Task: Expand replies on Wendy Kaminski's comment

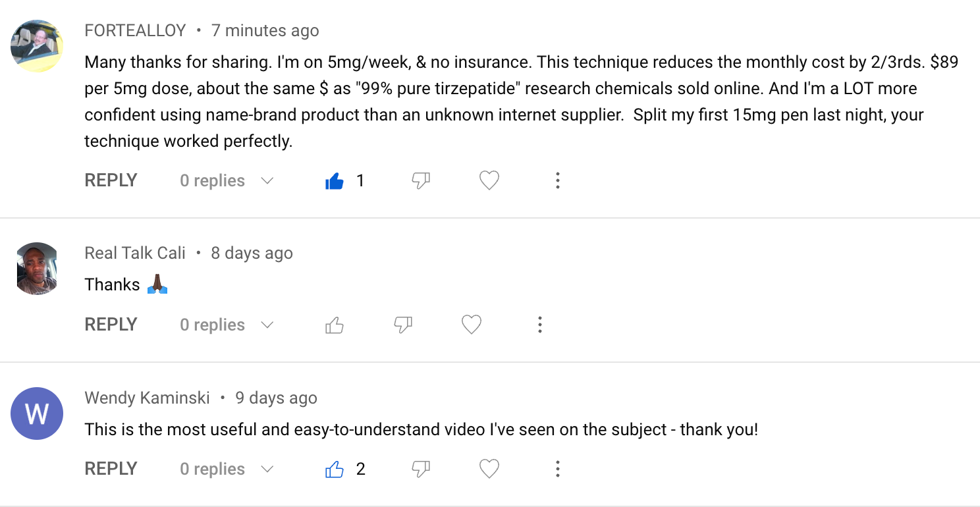Action: [227, 469]
